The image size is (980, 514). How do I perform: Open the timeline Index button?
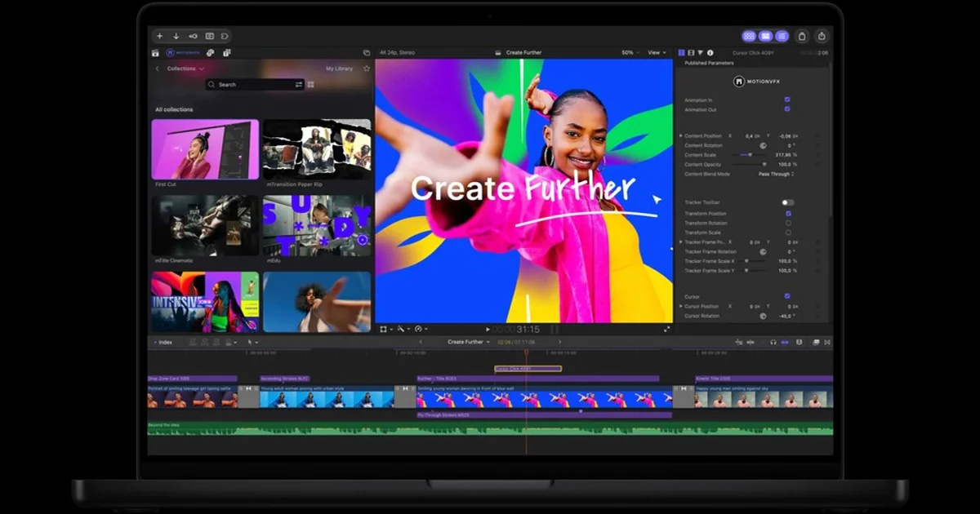pos(163,343)
